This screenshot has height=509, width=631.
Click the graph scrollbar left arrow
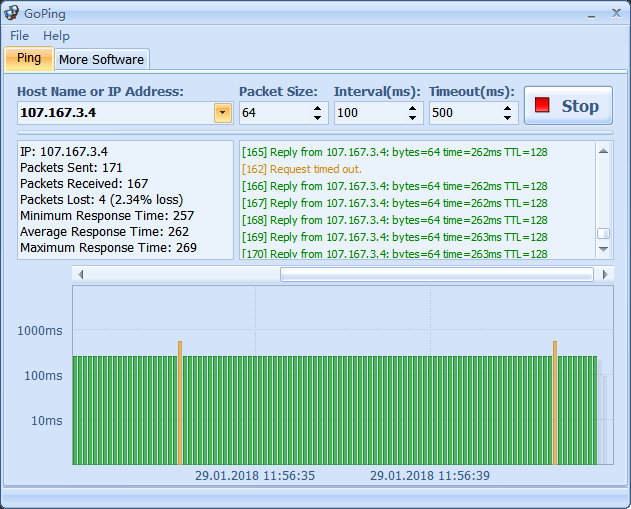81,274
